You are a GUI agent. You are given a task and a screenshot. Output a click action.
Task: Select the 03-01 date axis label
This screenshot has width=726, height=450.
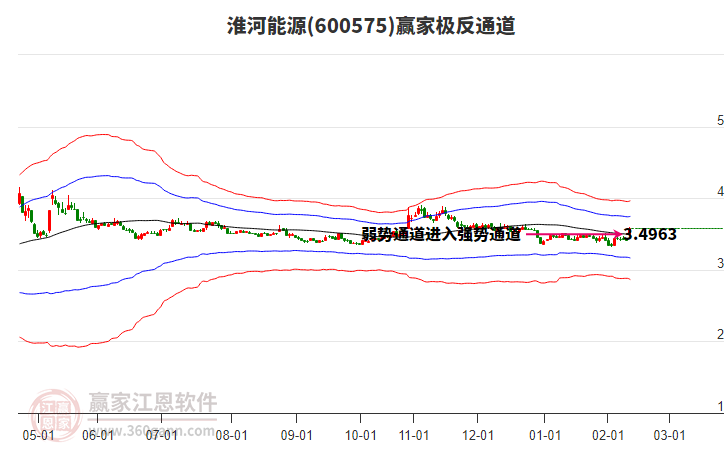tap(669, 435)
